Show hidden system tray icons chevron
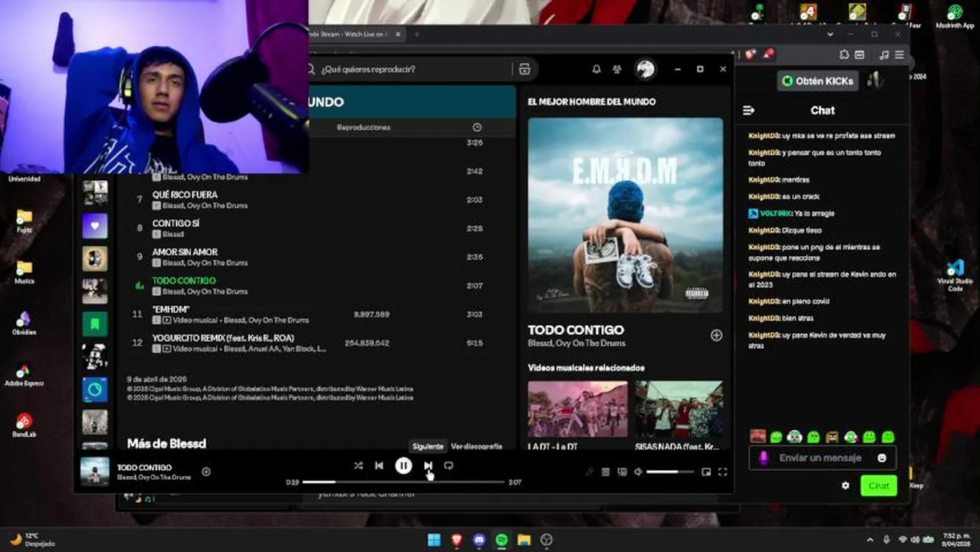Viewport: 980px width, 552px height. 870,540
